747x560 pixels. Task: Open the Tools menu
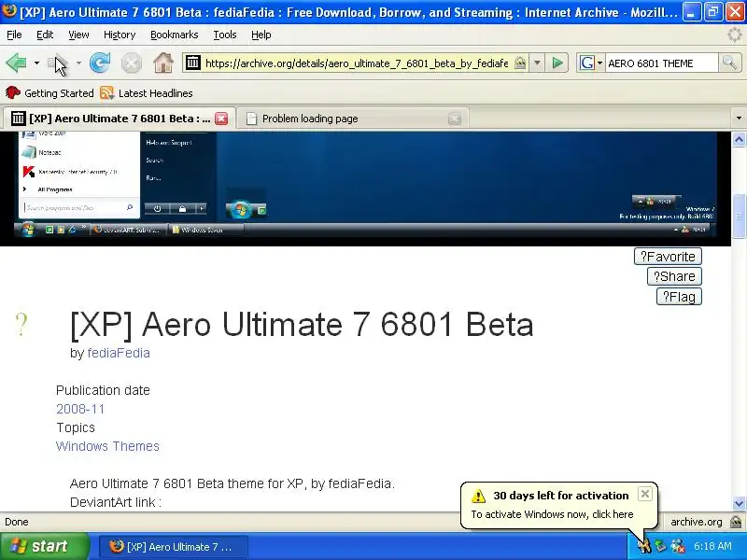[x=225, y=35]
